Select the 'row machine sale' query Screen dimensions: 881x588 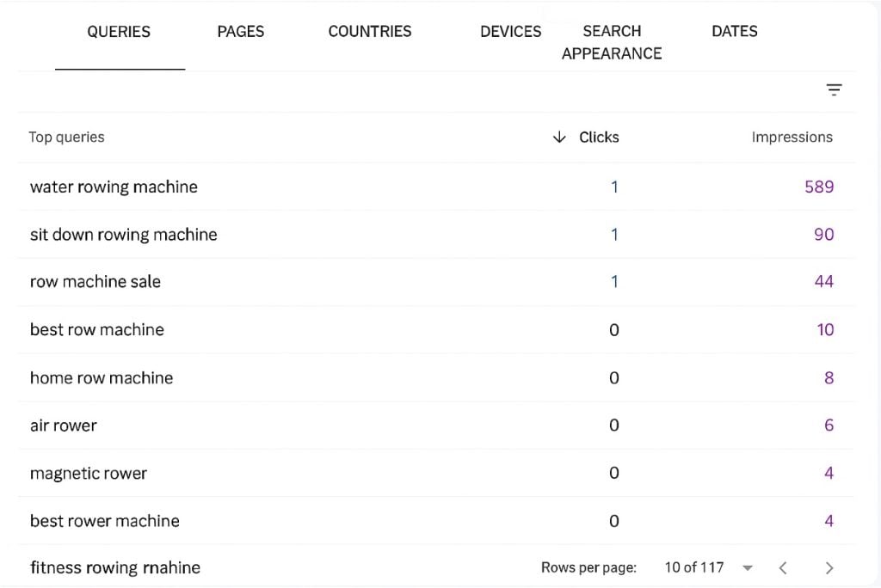click(x=95, y=281)
